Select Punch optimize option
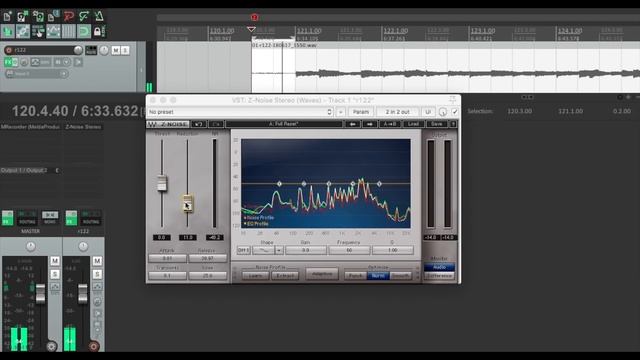Viewport: 640px width, 360px height. pyautogui.click(x=355, y=276)
